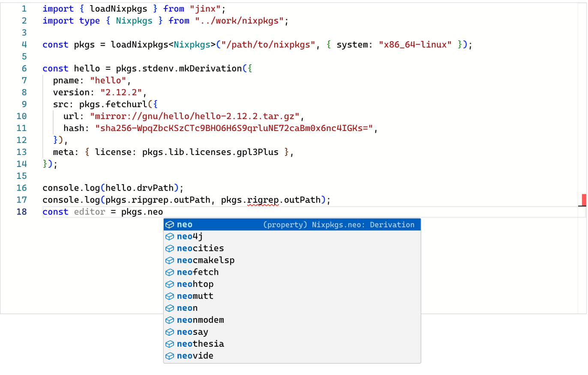Choose neonmodem from the suggestions
This screenshot has width=588, height=375.
click(292, 321)
